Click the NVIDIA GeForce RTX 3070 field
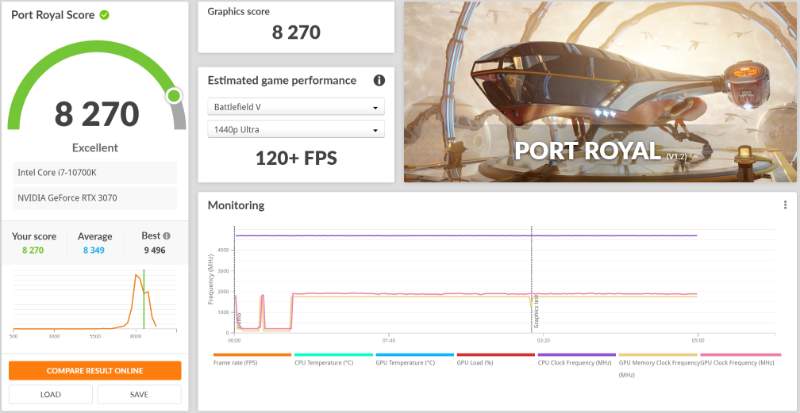The image size is (800, 413). coord(95,198)
